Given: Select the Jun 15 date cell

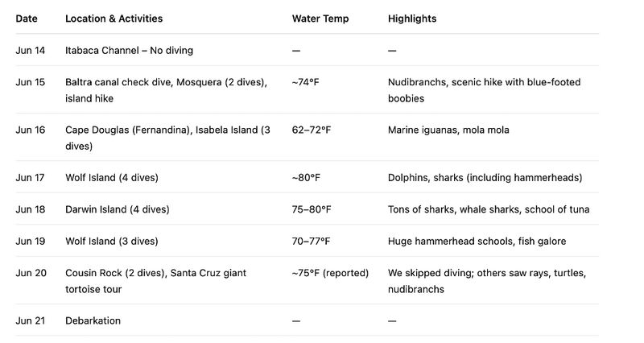Looking at the screenshot, I should pos(31,82).
